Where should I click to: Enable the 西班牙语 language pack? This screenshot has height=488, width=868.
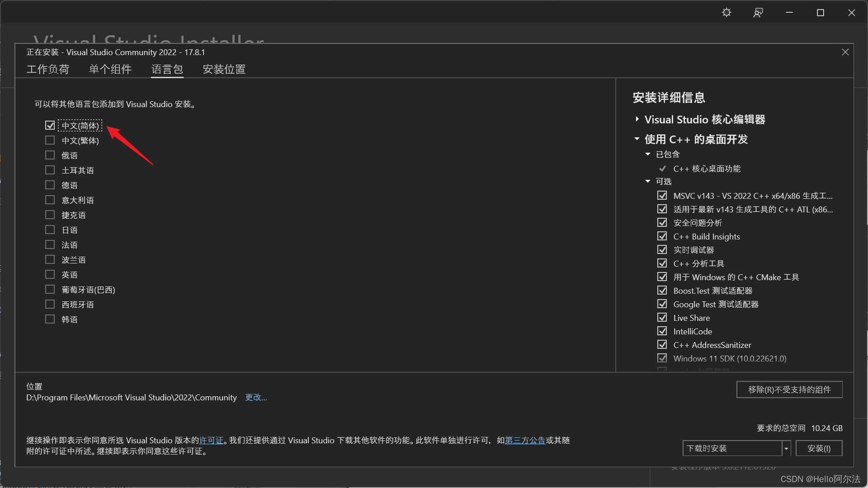[x=50, y=304]
